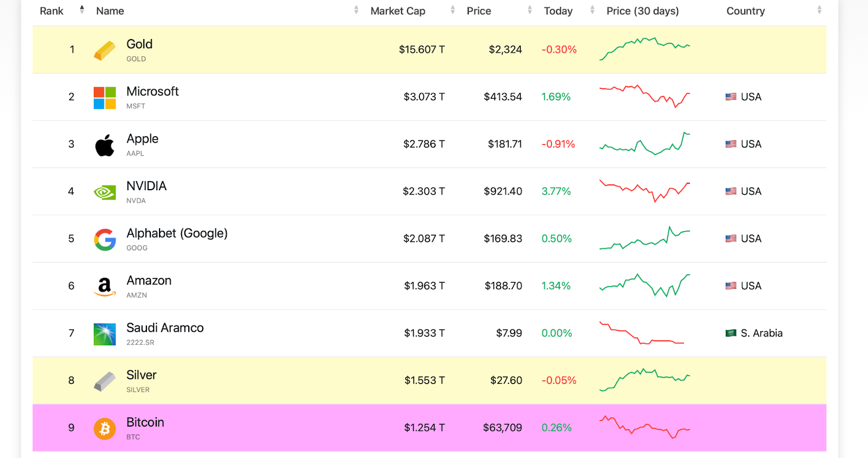868x458 pixels.
Task: Click the USA flag in Apple row
Action: pyautogui.click(x=731, y=144)
